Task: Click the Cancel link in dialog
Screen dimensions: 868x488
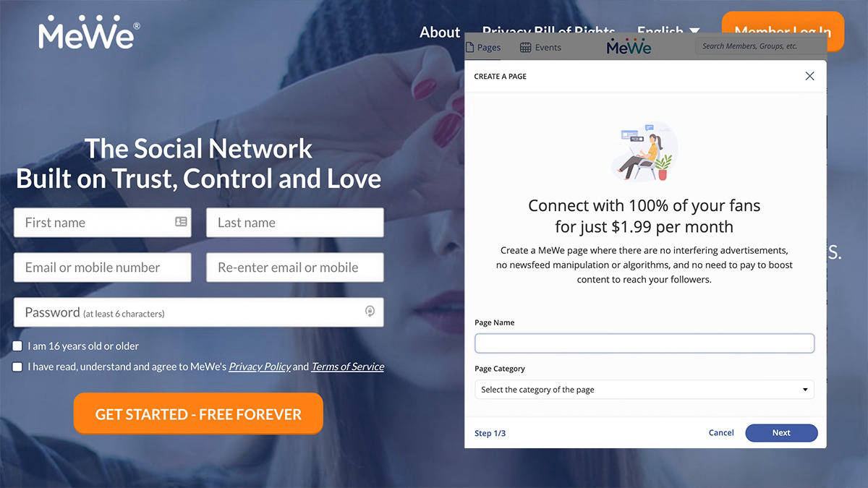Action: [721, 433]
